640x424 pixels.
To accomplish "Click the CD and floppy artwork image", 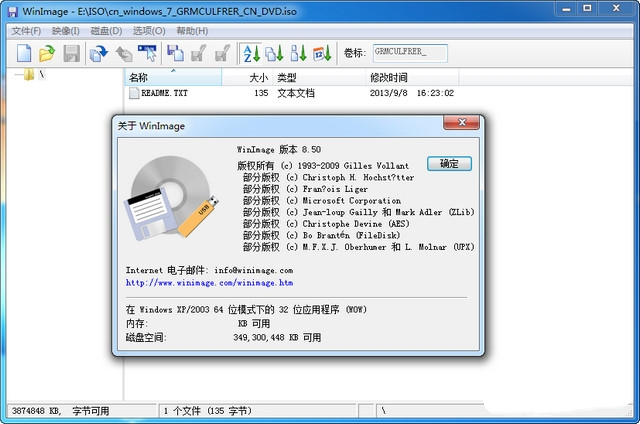I will (x=171, y=197).
